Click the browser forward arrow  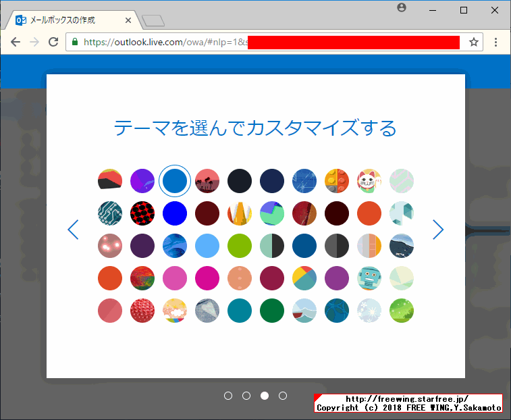point(34,42)
